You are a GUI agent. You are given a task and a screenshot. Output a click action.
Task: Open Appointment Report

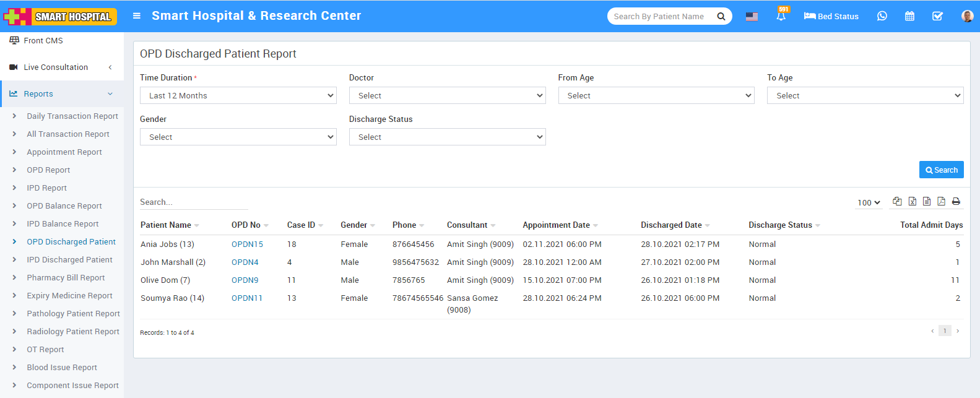pyautogui.click(x=64, y=152)
